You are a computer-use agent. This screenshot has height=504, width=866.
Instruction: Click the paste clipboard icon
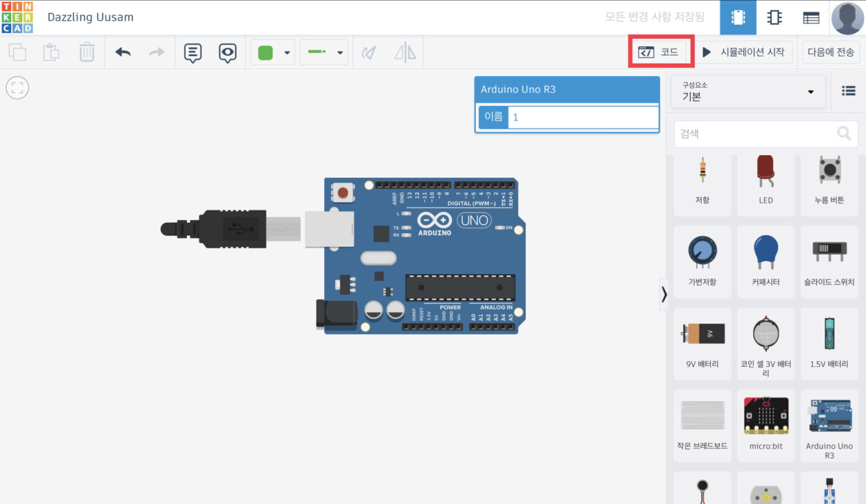[x=52, y=52]
